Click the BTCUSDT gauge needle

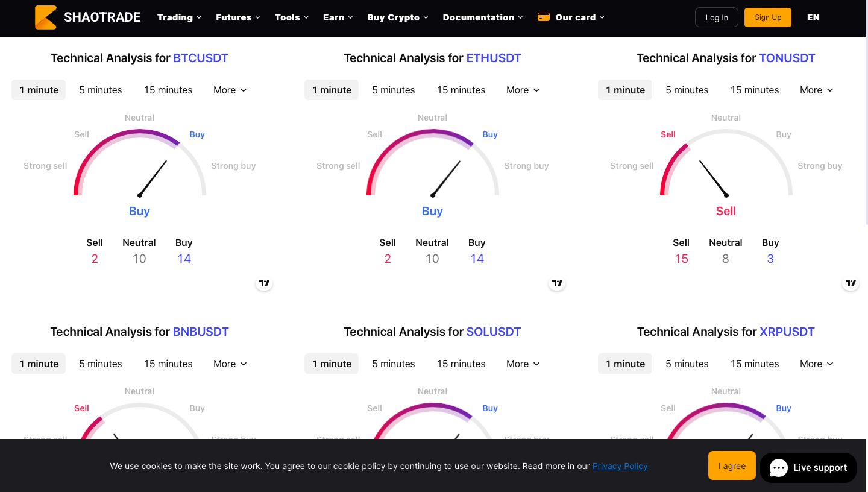(153, 178)
